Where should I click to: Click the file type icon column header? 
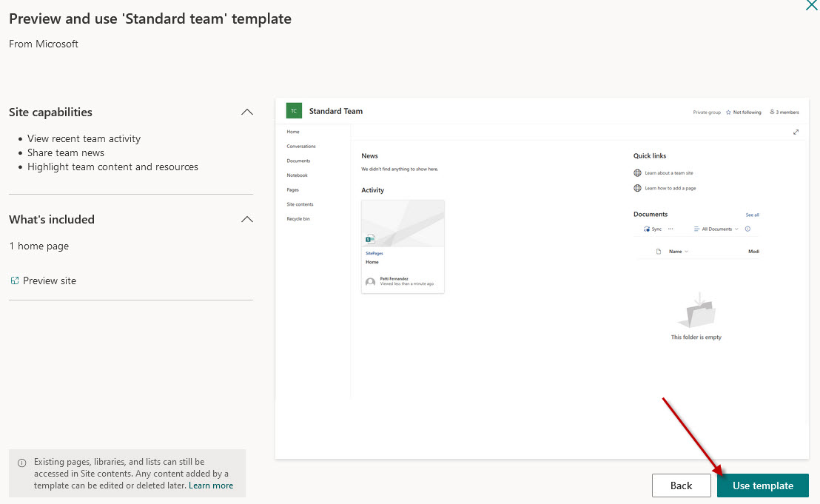click(x=659, y=252)
